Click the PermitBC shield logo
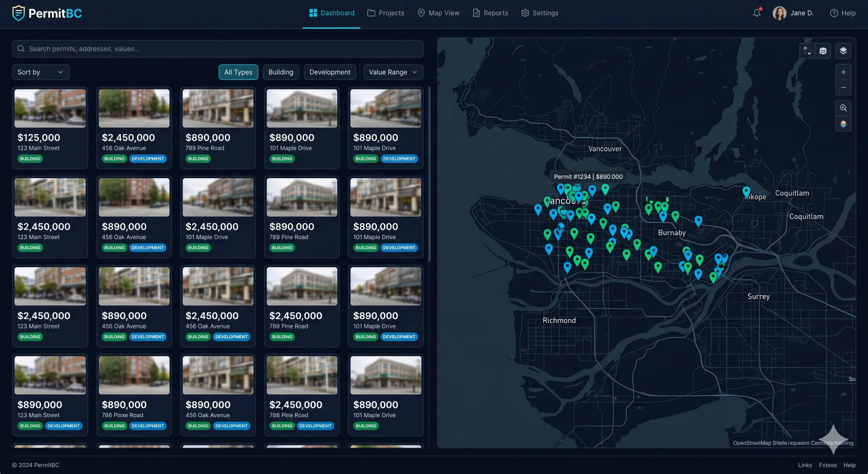 [x=18, y=13]
